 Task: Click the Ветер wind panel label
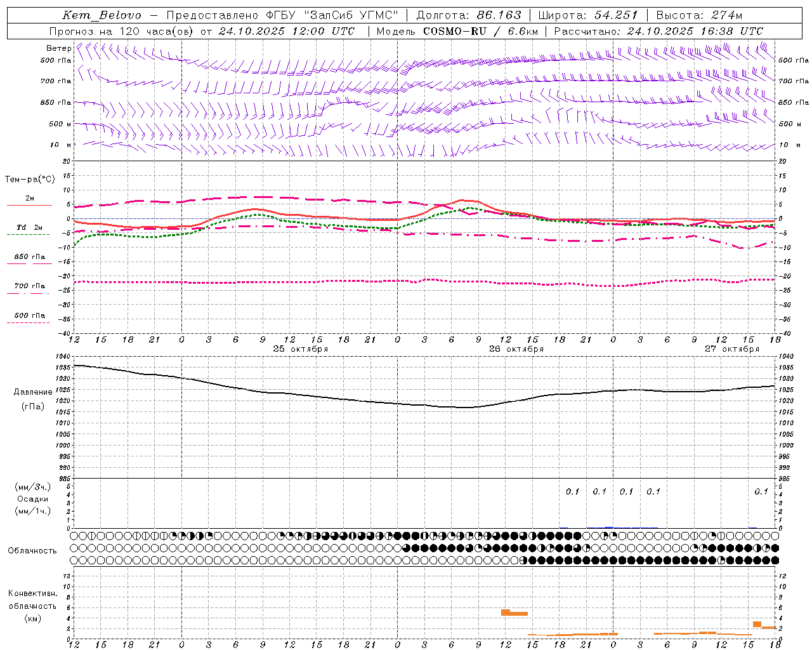pyautogui.click(x=59, y=48)
